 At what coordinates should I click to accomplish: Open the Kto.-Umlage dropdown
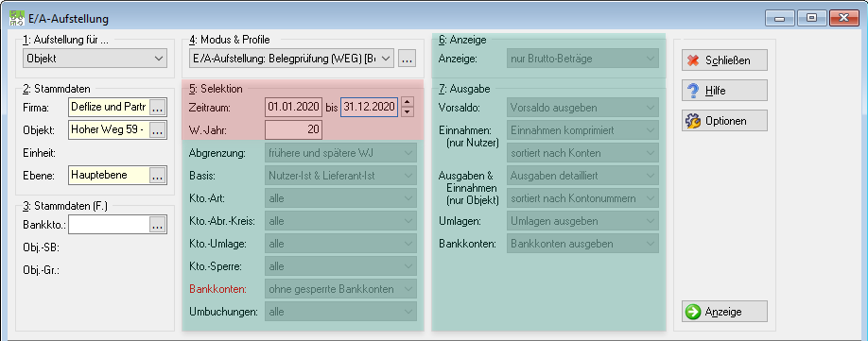340,243
